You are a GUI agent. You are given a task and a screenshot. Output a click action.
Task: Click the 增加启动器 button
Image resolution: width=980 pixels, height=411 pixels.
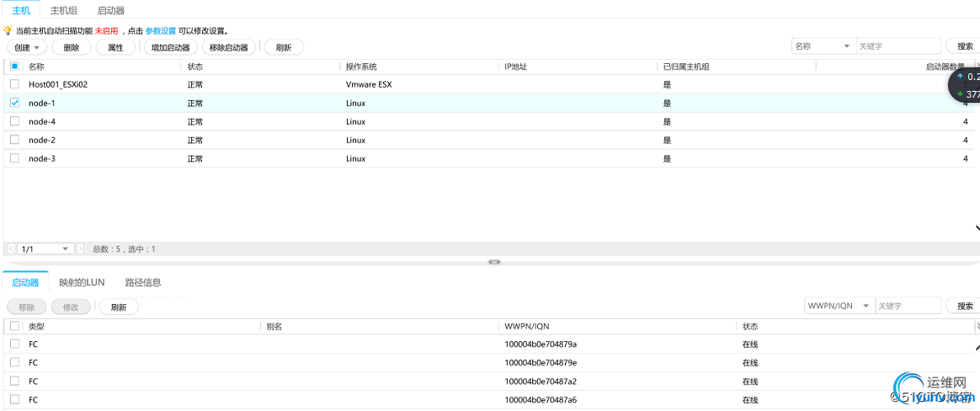171,47
